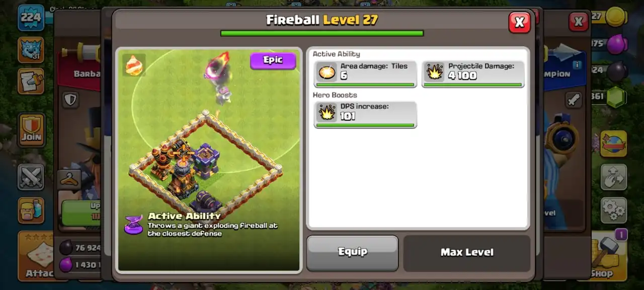Tap the crossed swords battle icon
This screenshot has width=644, height=290.
pos(31,177)
